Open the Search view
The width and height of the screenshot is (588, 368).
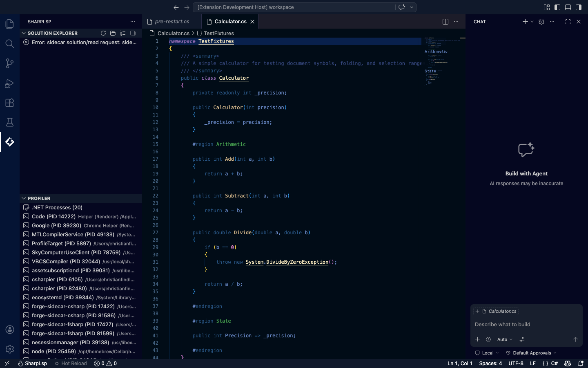click(10, 44)
